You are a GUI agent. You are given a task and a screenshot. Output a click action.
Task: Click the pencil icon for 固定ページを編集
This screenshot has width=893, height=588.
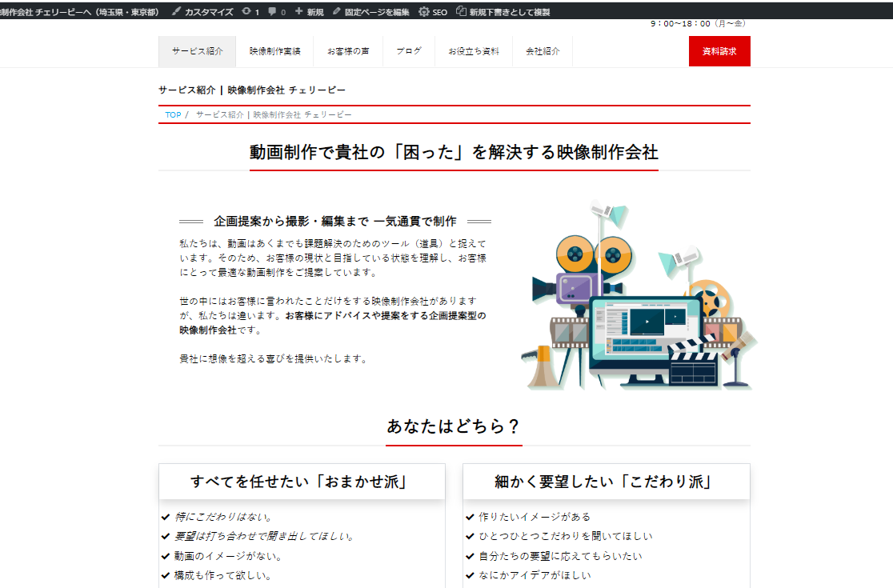point(337,12)
